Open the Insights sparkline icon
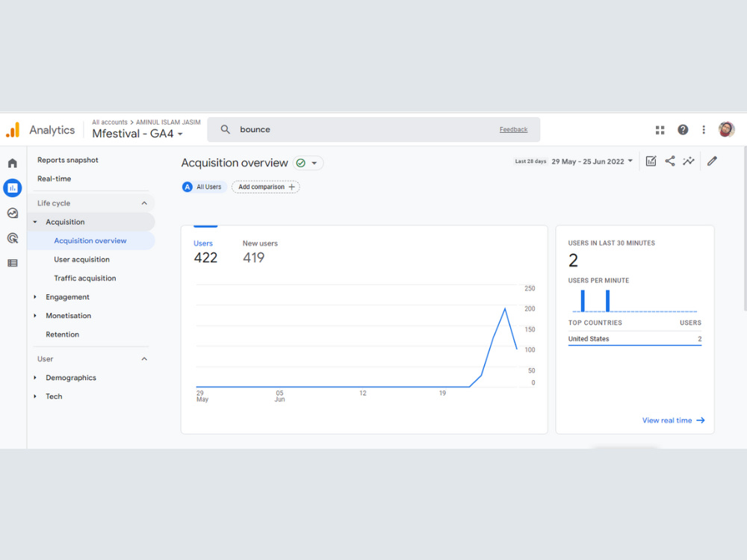This screenshot has height=560, width=747. pyautogui.click(x=689, y=161)
